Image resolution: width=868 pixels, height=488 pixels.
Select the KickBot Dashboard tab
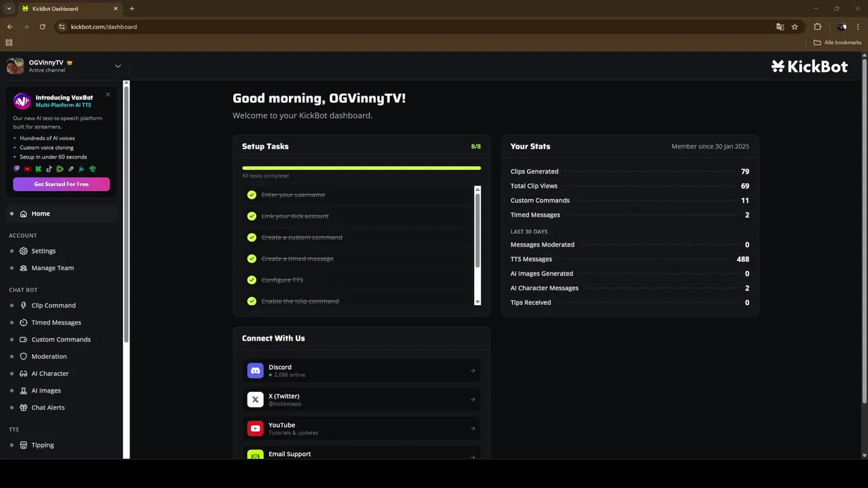[69, 9]
